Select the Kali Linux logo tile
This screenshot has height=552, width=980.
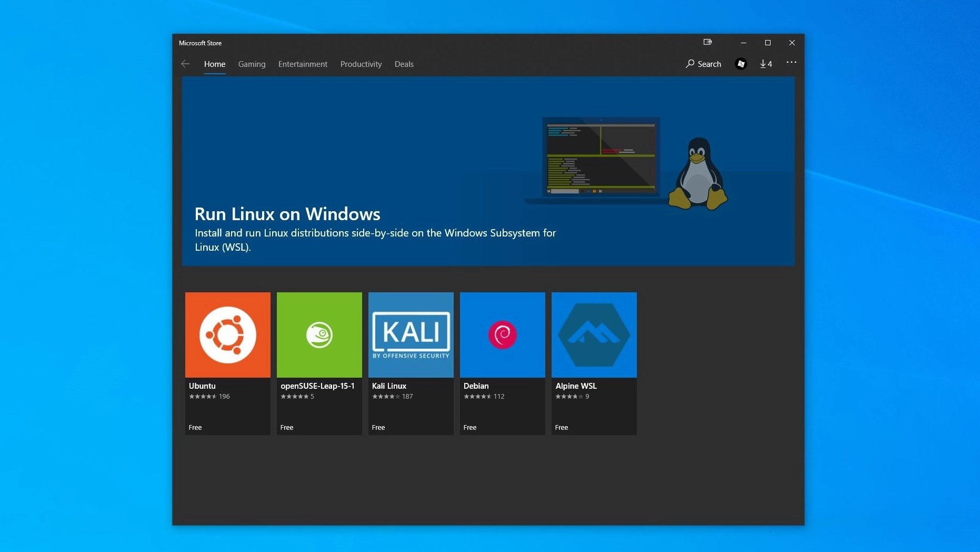(411, 335)
